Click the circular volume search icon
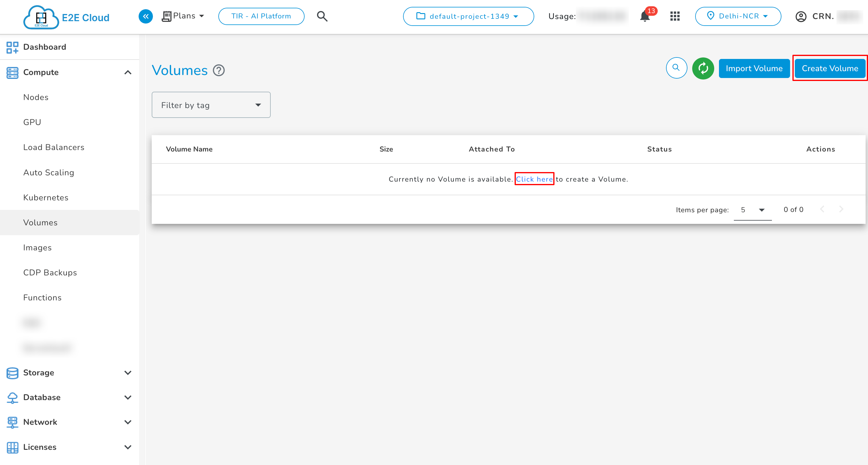 [x=676, y=68]
